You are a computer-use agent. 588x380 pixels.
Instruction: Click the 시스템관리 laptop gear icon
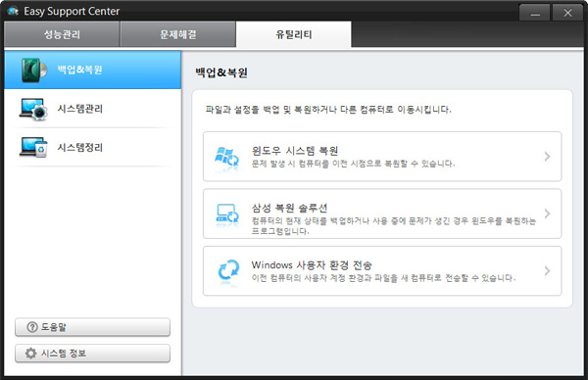(x=33, y=109)
